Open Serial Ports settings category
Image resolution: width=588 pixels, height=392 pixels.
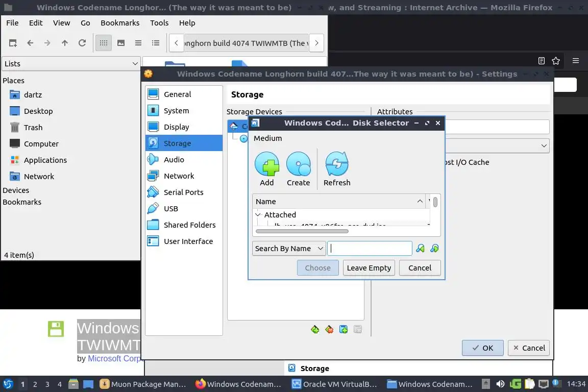tap(184, 192)
